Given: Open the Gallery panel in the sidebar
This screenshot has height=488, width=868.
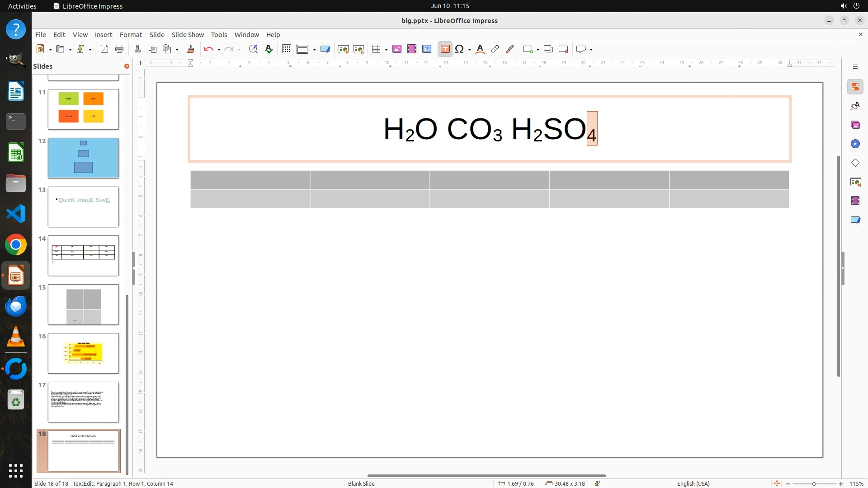Looking at the screenshot, I should tap(855, 125).
